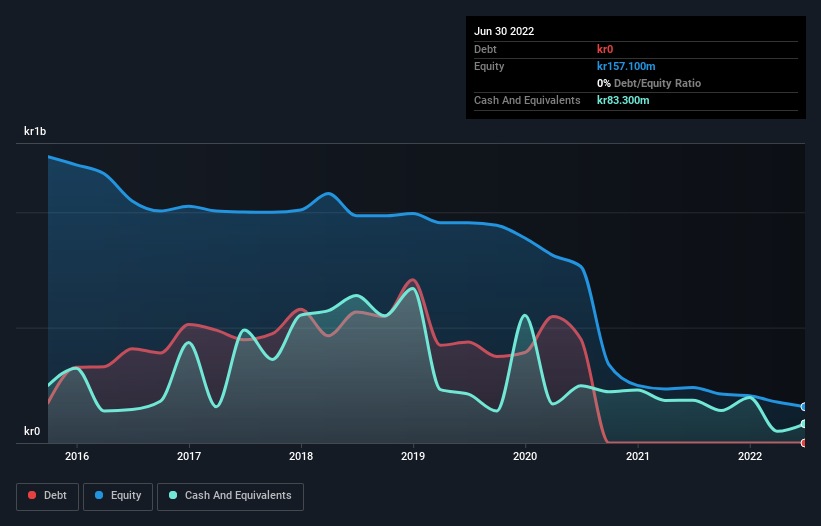This screenshot has height=526, width=821.
Task: Toggle the Equity series legend button
Action: pos(118,496)
